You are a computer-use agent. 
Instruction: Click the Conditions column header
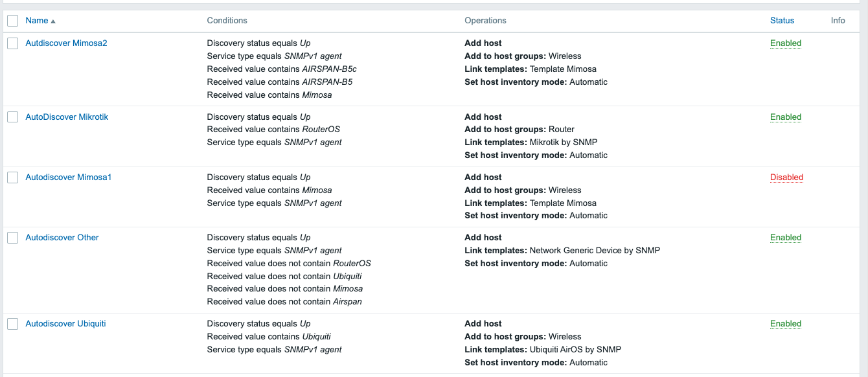click(x=227, y=21)
